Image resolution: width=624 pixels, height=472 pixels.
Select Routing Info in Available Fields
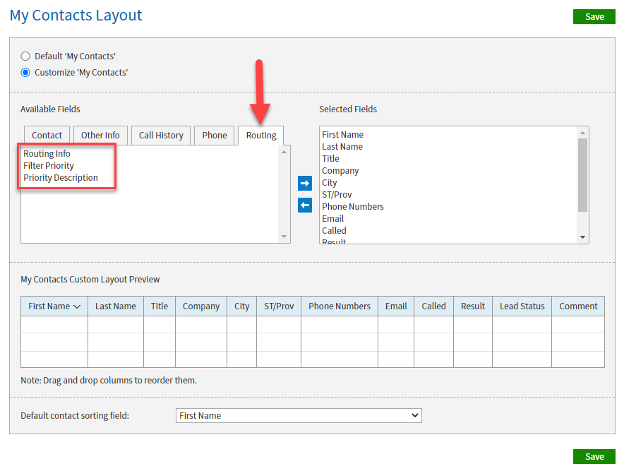(x=47, y=154)
